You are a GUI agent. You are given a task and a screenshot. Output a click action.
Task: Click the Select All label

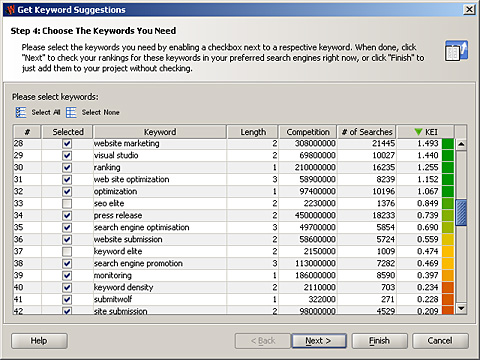(x=46, y=112)
